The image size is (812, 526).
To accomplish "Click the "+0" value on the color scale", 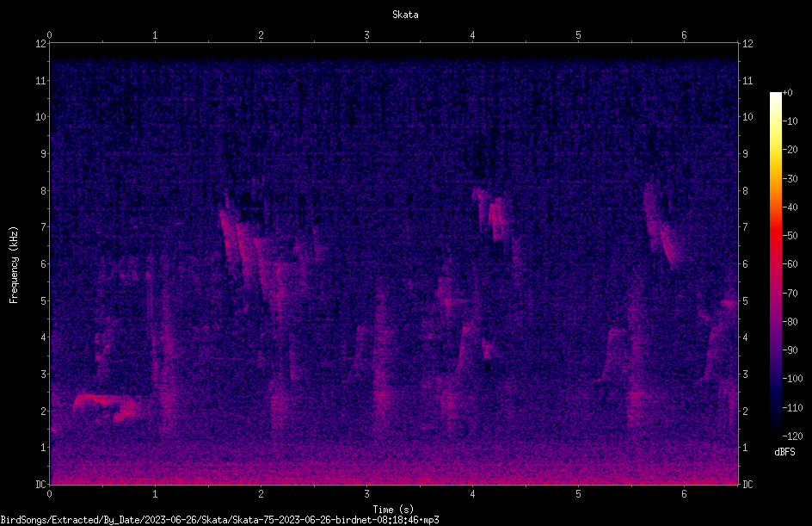I will (788, 93).
